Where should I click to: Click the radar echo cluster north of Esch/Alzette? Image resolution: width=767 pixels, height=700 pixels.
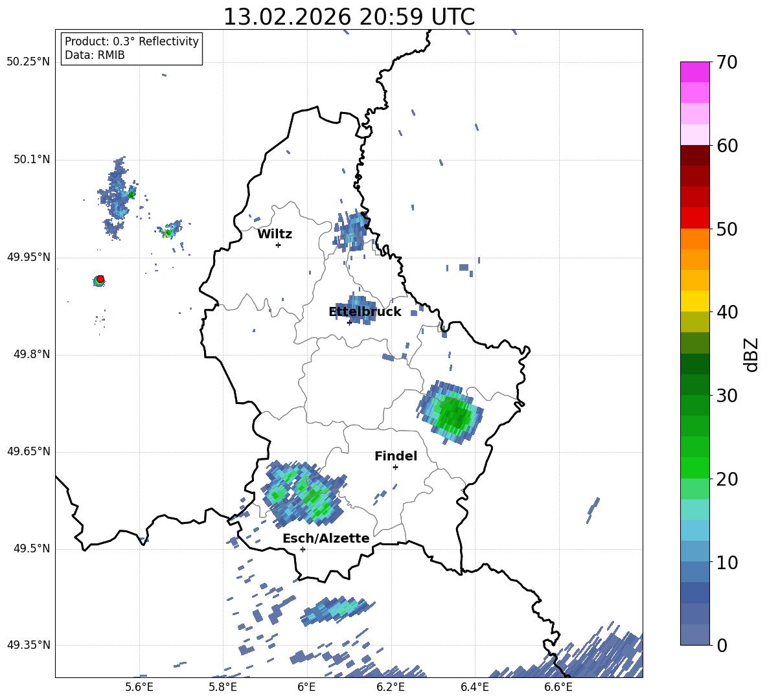coord(303,493)
